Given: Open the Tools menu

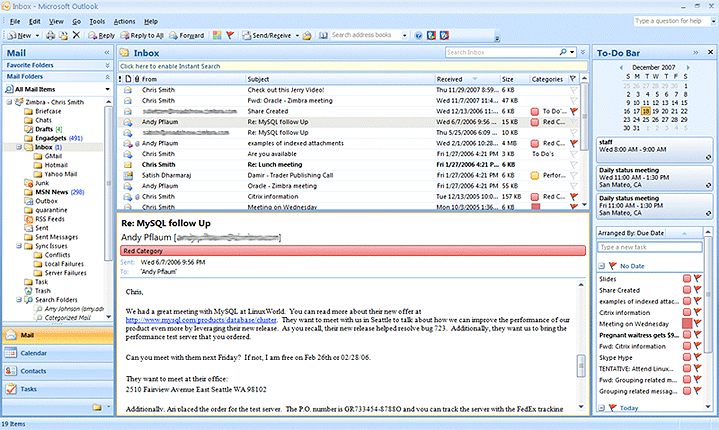Looking at the screenshot, I should (x=96, y=20).
